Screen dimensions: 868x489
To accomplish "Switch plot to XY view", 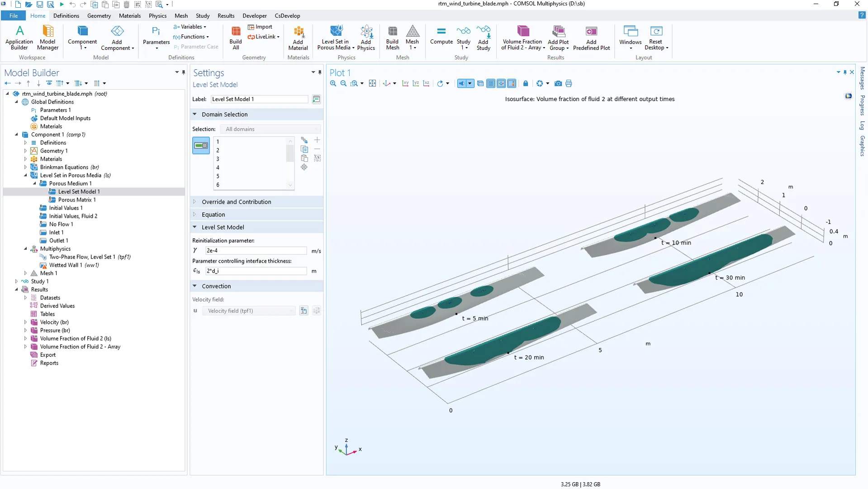I will click(x=405, y=83).
